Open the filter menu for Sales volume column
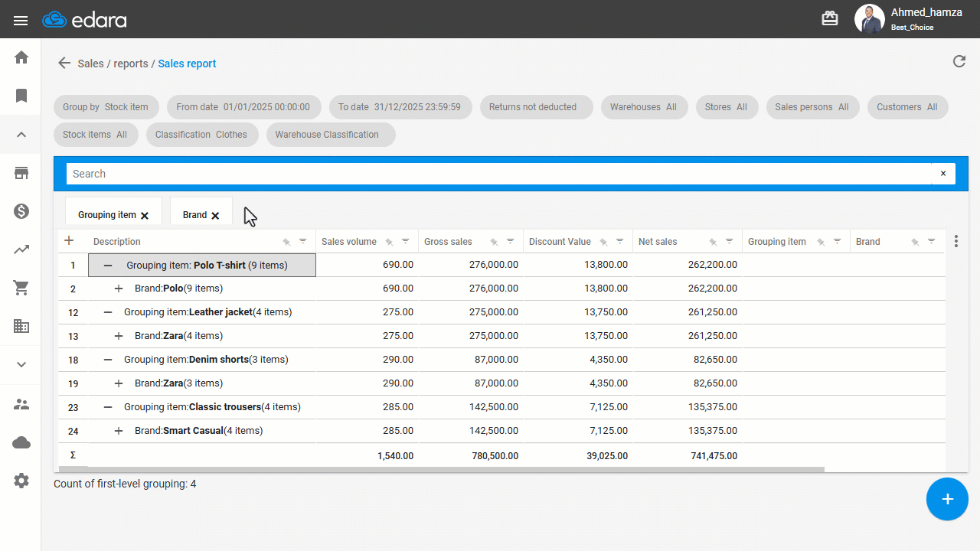This screenshot has height=551, width=980. 405,241
